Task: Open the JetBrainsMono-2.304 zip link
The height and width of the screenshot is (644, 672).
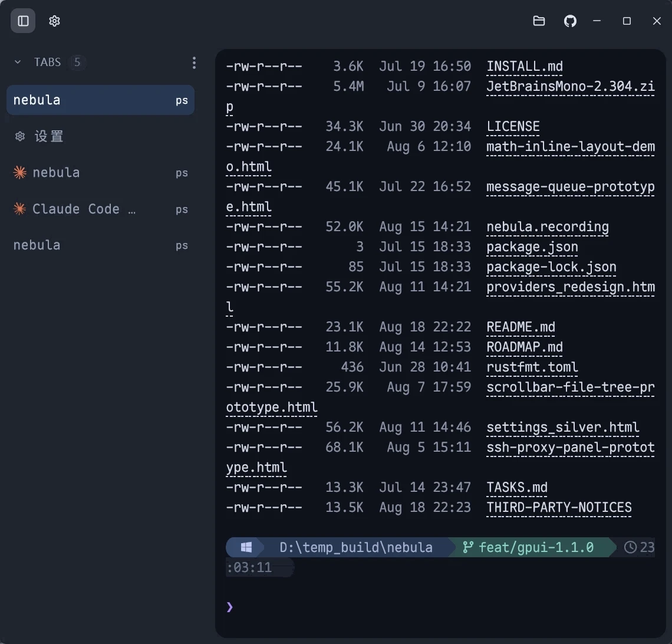Action: tap(571, 87)
